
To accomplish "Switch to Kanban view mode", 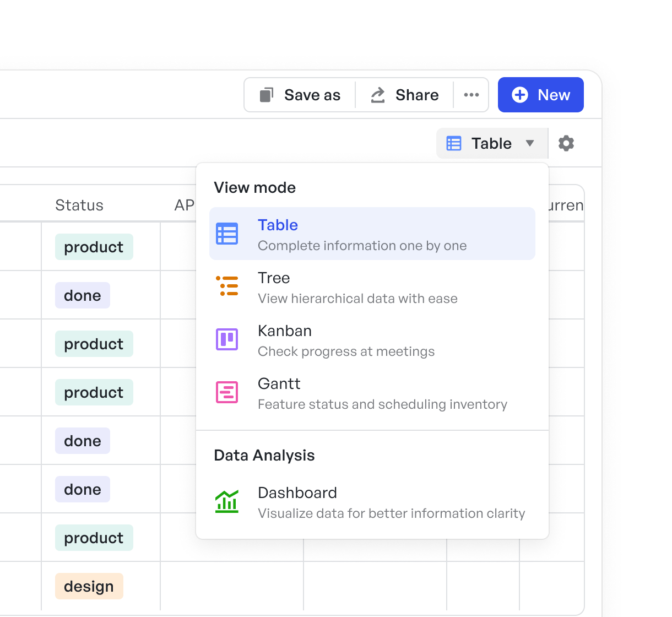I will [x=372, y=339].
